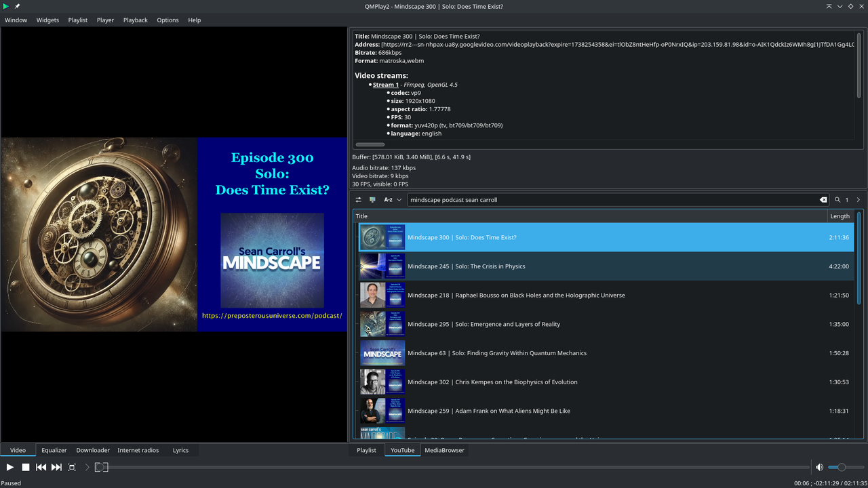Mute audio using the speaker icon
The width and height of the screenshot is (868, 488).
pos(819,467)
